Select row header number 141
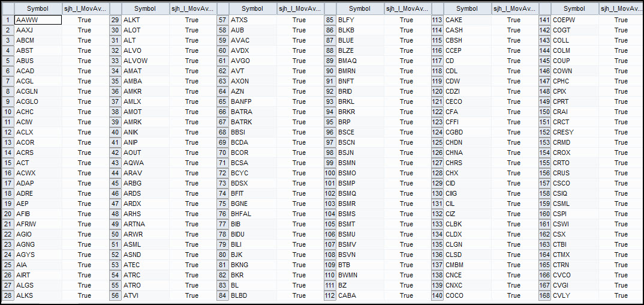Viewport: 644px width, 305px height. (x=545, y=20)
